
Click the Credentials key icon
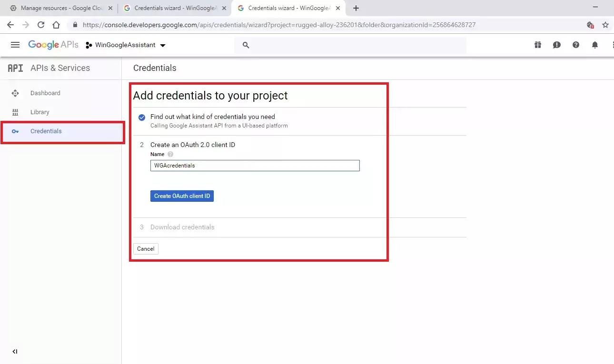click(15, 131)
